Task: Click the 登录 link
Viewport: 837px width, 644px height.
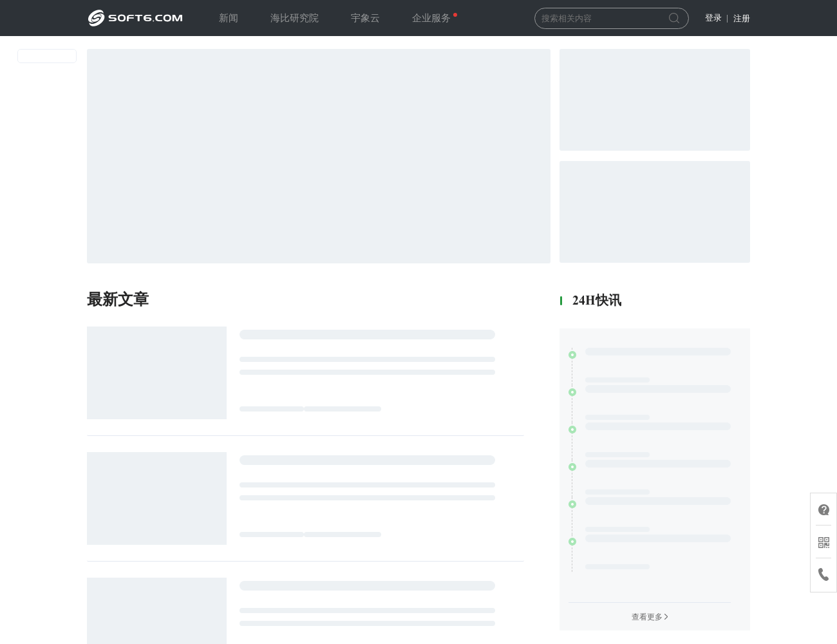Action: (713, 18)
